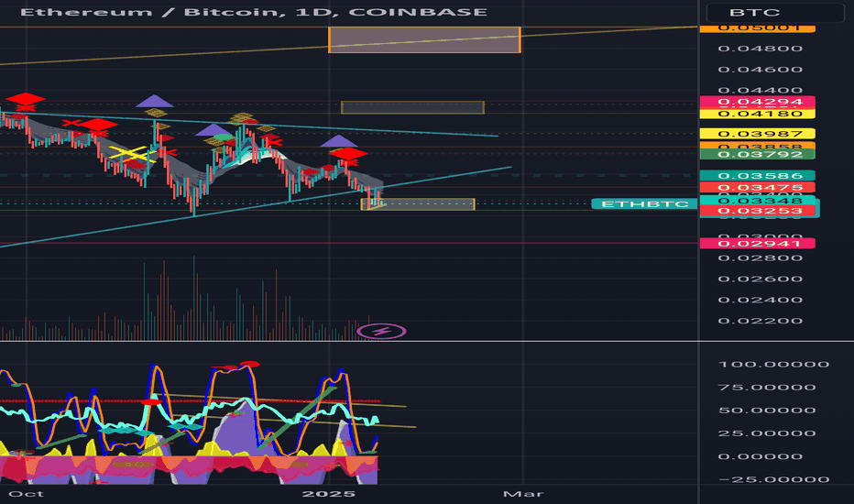Click the 0.03792 green price label
854x504 pixels.
click(x=757, y=154)
